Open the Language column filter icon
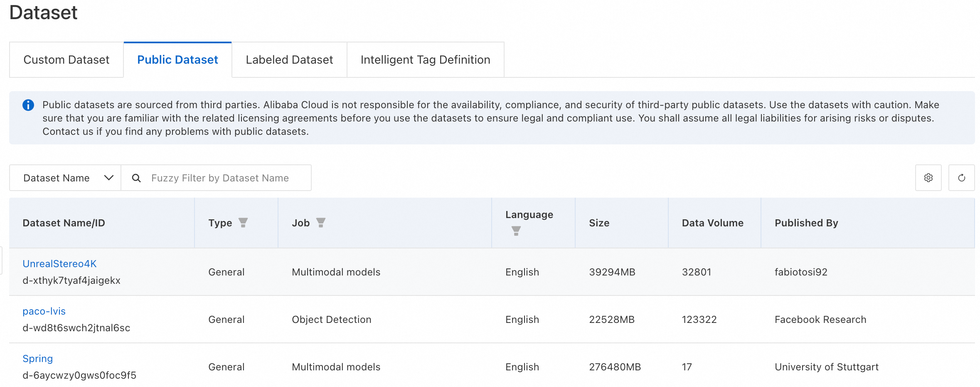 click(x=516, y=231)
